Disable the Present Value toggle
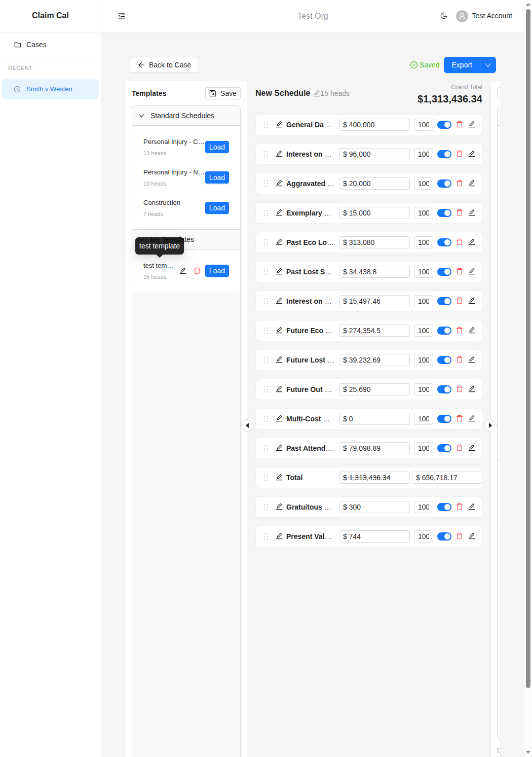532x757 pixels. 444,536
